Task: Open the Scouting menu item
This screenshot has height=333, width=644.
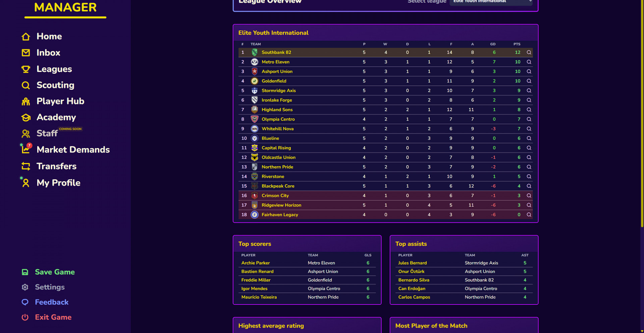Action: (55, 85)
